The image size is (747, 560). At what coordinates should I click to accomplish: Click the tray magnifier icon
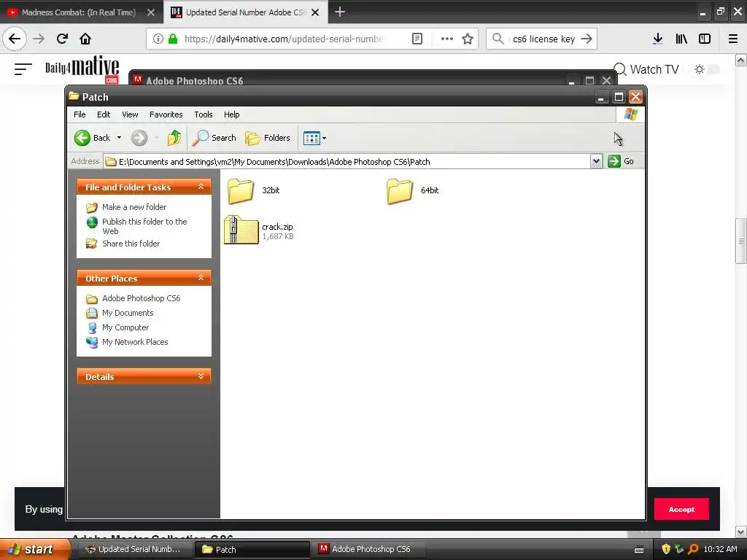[693, 550]
